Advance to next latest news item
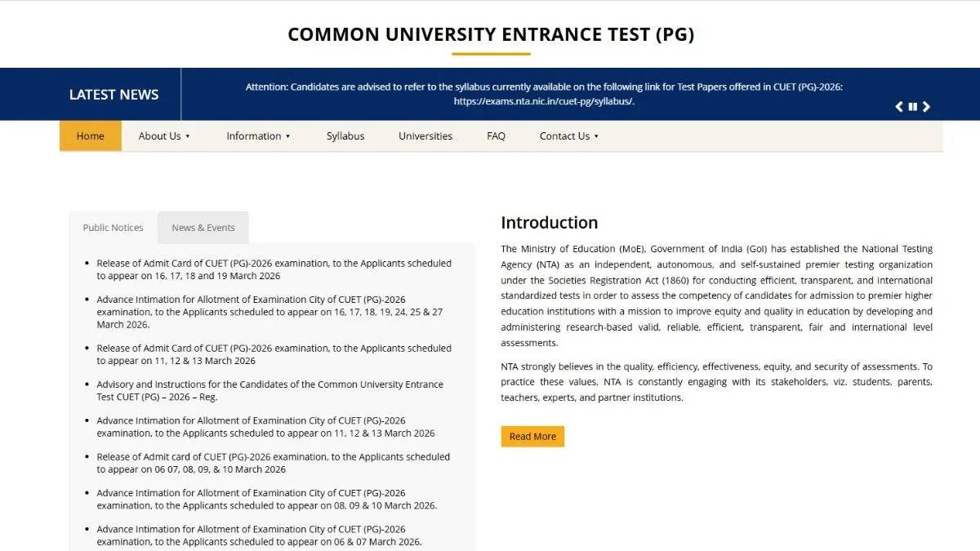This screenshot has width=980, height=551. point(926,107)
